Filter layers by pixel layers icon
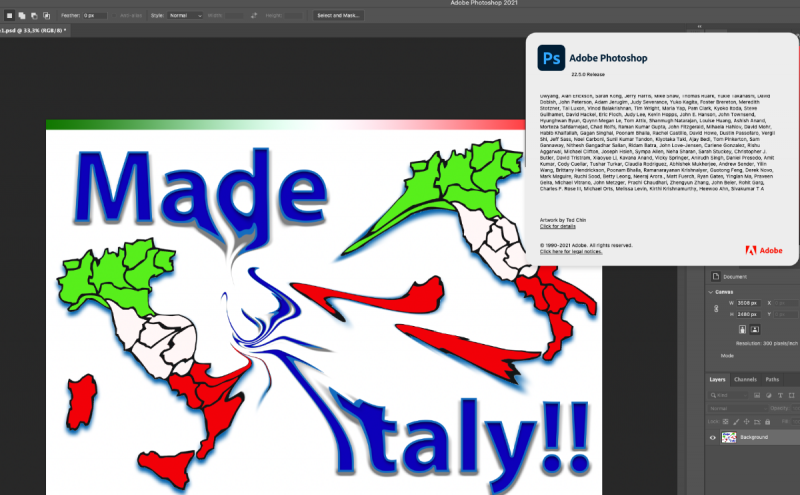The image size is (800, 495). (x=757, y=395)
